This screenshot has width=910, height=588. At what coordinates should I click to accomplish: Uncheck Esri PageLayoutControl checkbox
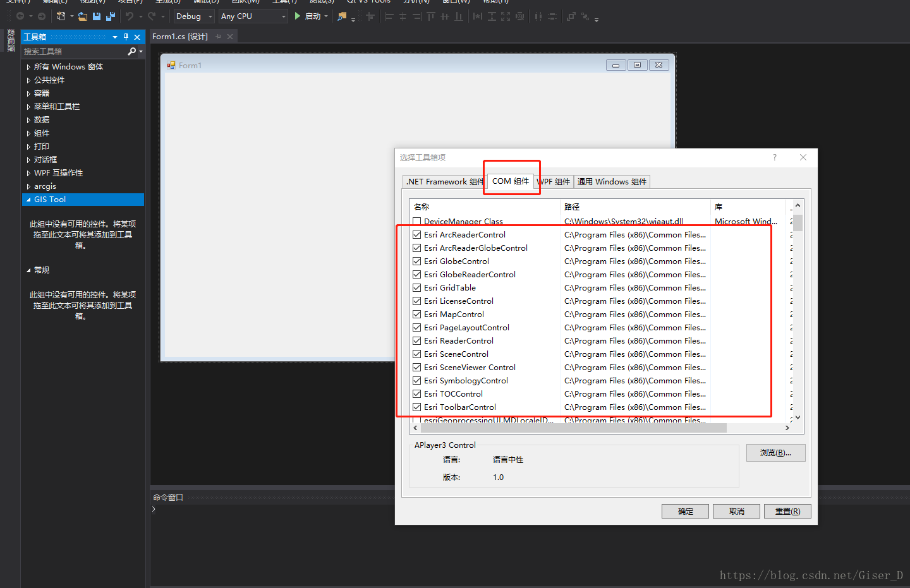(416, 328)
